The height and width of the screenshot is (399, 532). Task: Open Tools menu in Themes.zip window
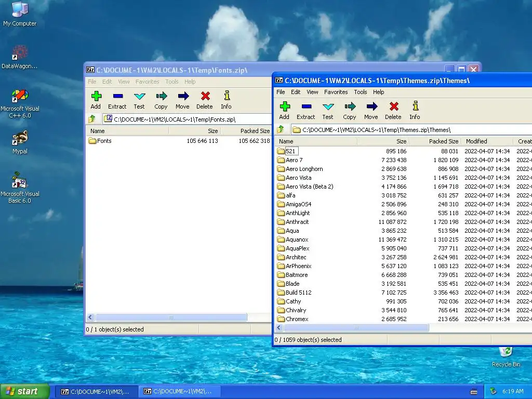click(x=361, y=92)
